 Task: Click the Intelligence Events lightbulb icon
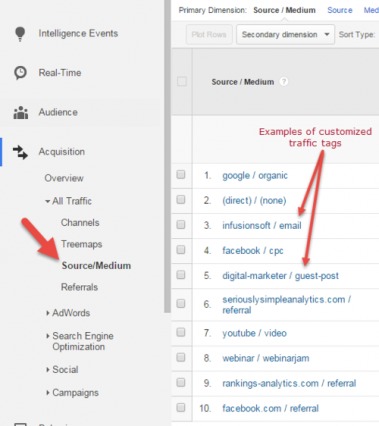(20, 34)
